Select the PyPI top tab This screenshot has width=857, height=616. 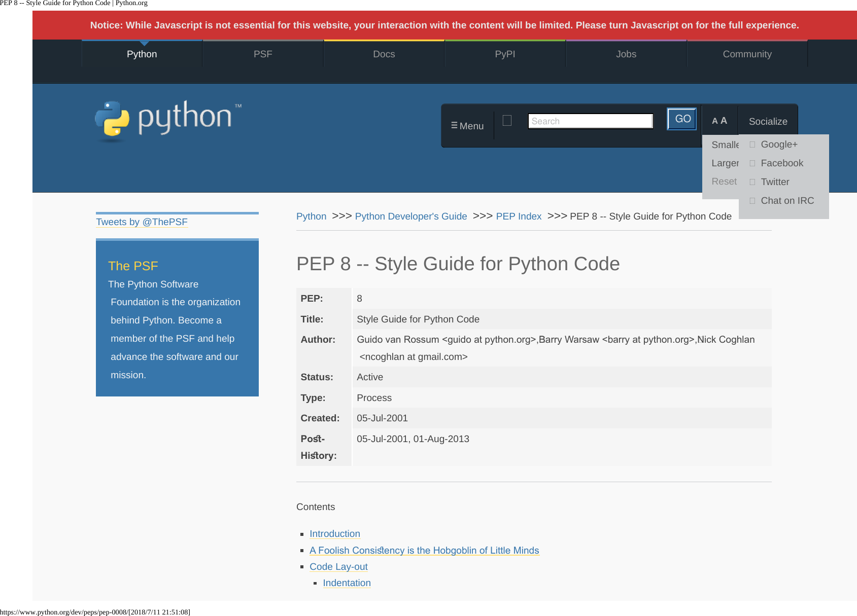[505, 54]
